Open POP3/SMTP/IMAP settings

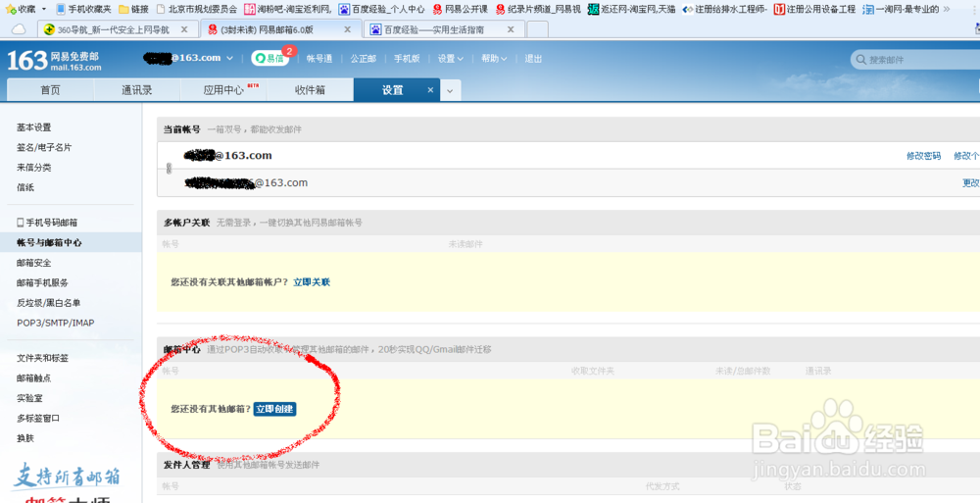coord(56,323)
